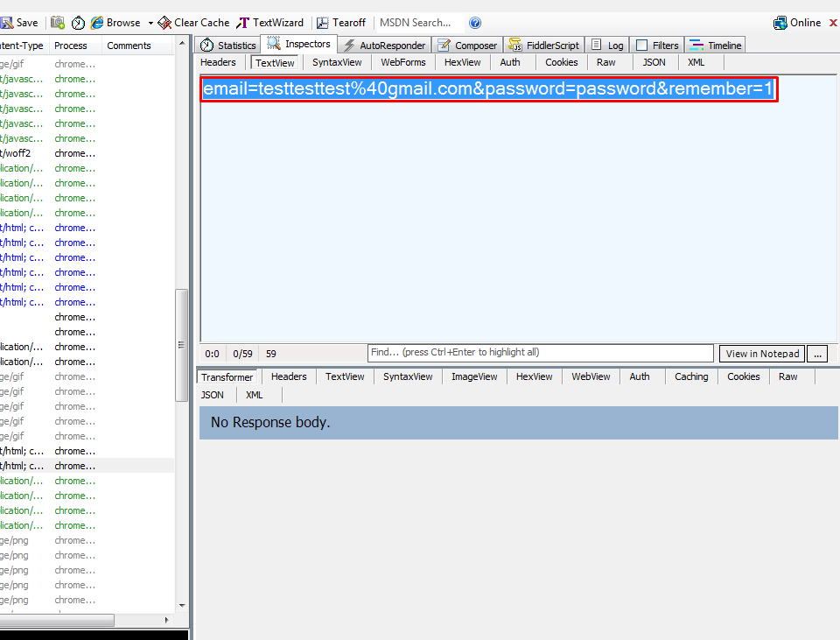Click the blue help icon

pyautogui.click(x=475, y=23)
